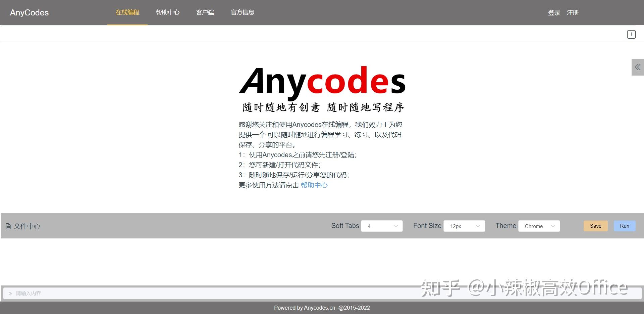Click the plus icon to open new tab
The image size is (644, 314).
coord(631,34)
